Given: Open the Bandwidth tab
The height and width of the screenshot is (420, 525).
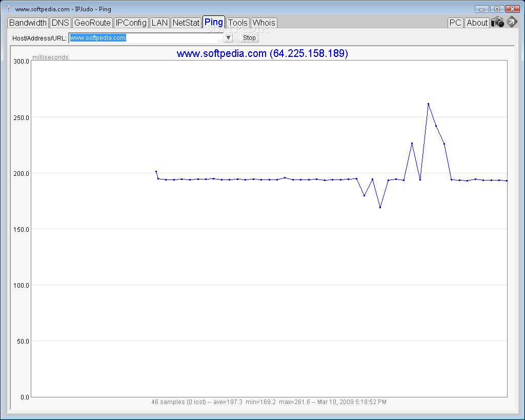Looking at the screenshot, I should tap(28, 23).
